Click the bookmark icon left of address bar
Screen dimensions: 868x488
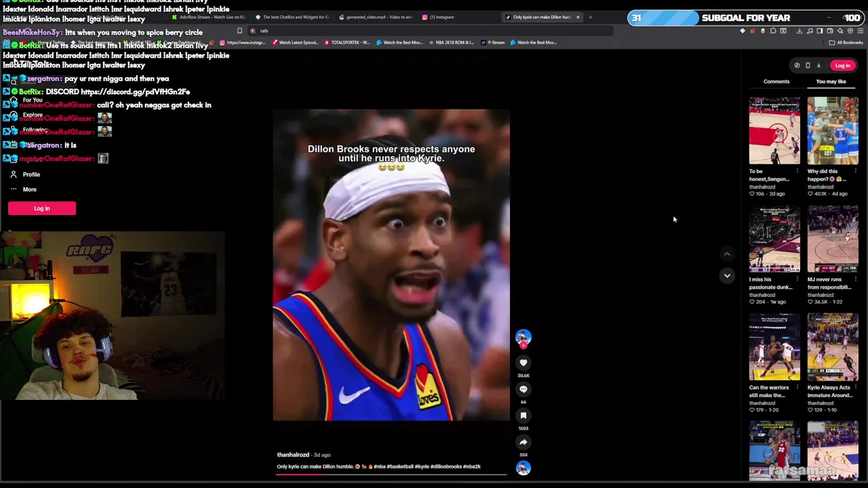pos(239,30)
